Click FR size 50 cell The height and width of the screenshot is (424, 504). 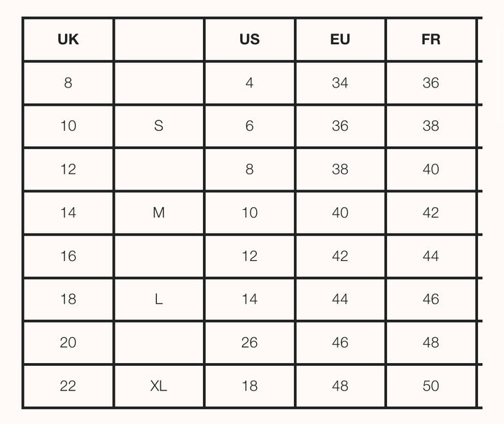430,386
